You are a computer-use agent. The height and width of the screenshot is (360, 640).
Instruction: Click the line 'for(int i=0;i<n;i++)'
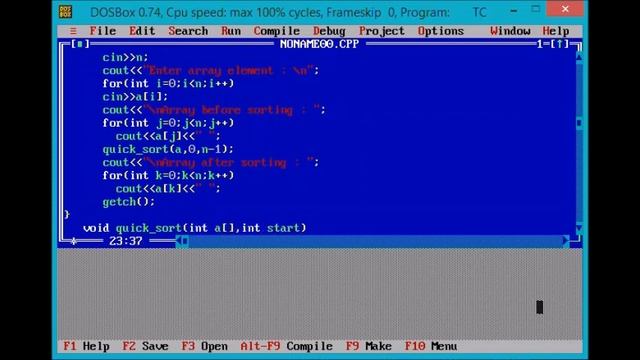(168, 83)
